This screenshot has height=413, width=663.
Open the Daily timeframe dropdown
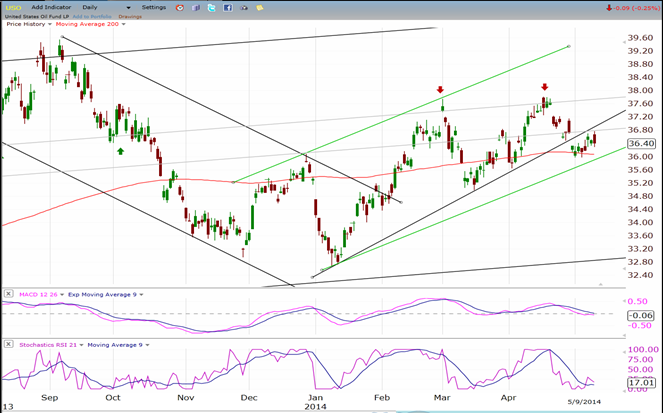(x=107, y=7)
